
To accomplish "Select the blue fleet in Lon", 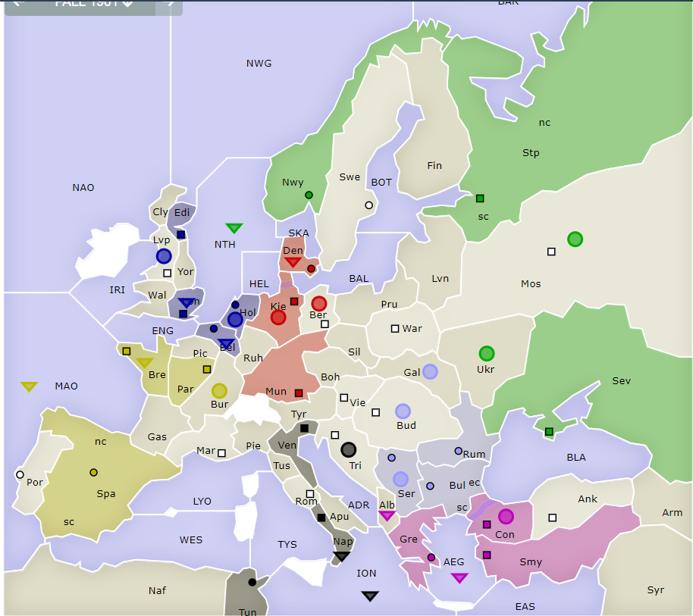I will pos(186,302).
